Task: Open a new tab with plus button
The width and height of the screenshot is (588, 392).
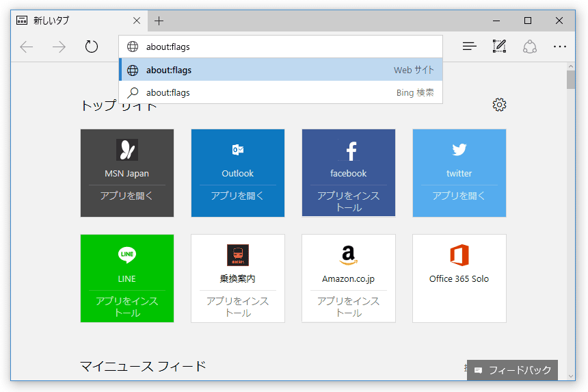Action: (x=159, y=21)
